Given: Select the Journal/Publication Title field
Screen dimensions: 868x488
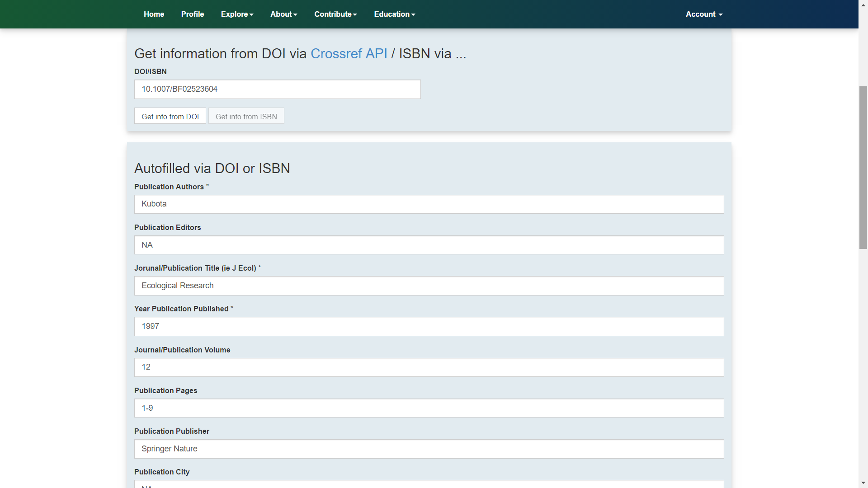Looking at the screenshot, I should coord(429,286).
